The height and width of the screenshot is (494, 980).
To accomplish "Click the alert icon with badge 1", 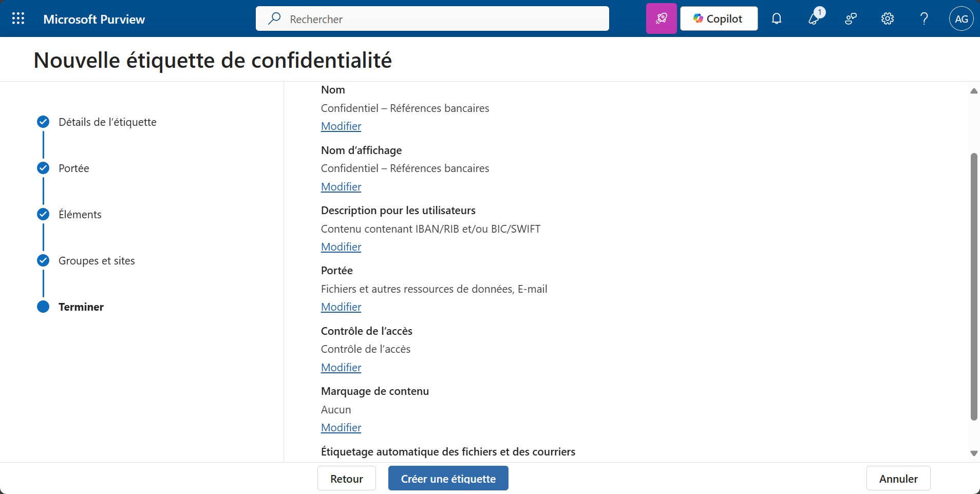I will click(x=814, y=19).
